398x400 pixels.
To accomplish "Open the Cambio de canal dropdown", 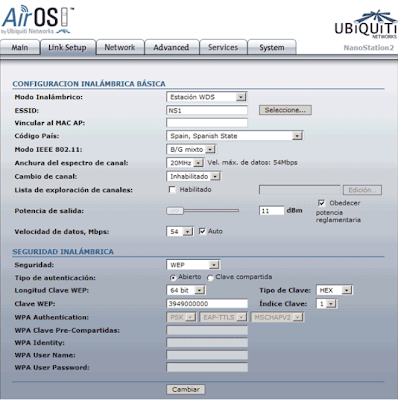I will pos(194,176).
